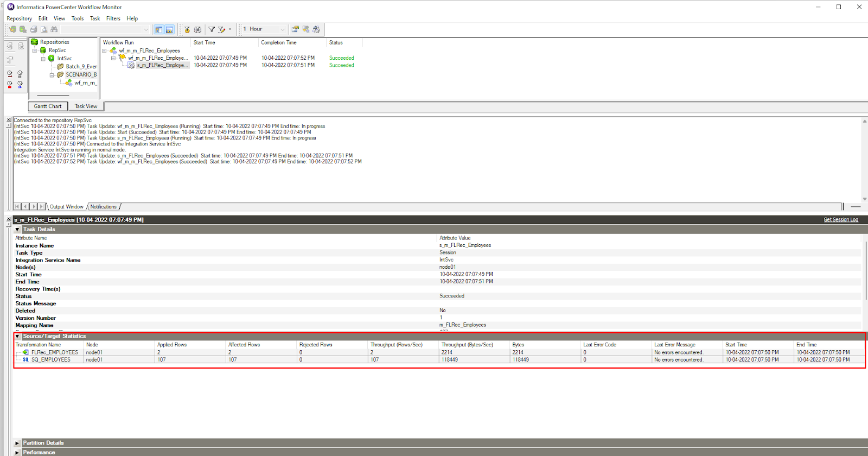Viewport: 868px width, 456px height.
Task: Click the medal-shaped toolbar icon
Action: pos(187,29)
